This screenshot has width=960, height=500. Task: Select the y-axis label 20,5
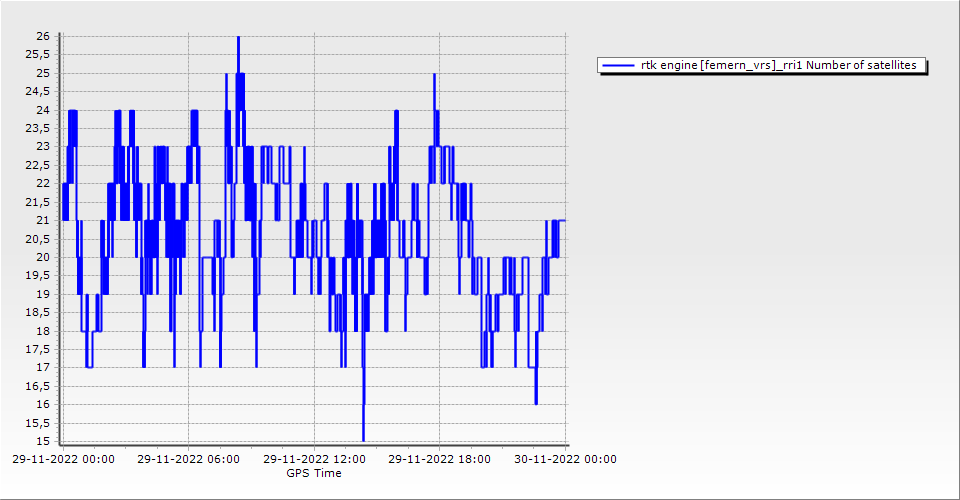38,239
